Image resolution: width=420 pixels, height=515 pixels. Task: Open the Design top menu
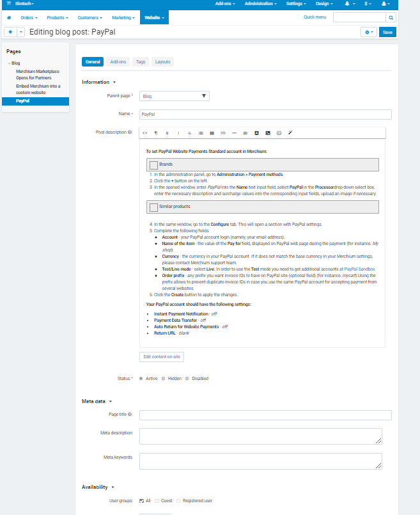(324, 4)
